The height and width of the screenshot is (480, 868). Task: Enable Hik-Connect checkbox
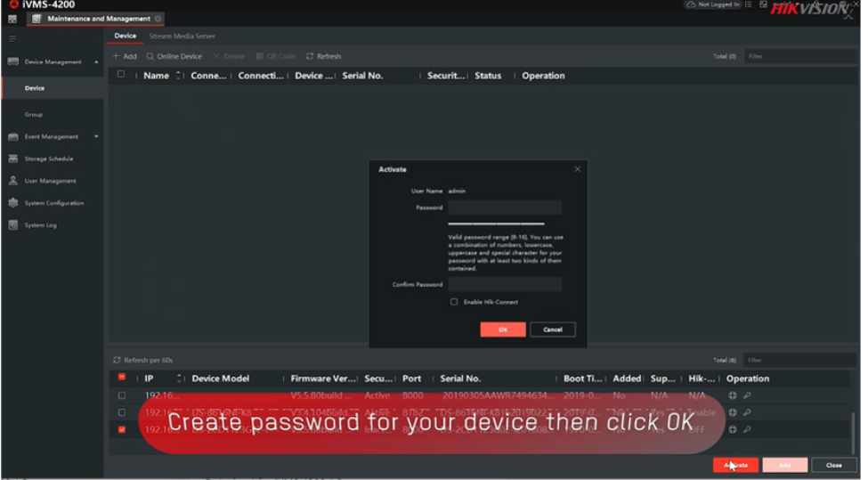pos(454,302)
